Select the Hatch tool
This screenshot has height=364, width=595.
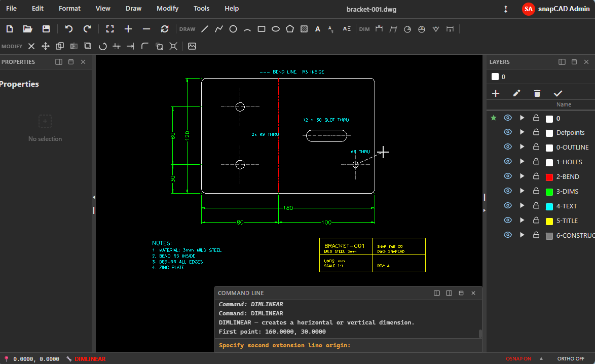click(304, 29)
